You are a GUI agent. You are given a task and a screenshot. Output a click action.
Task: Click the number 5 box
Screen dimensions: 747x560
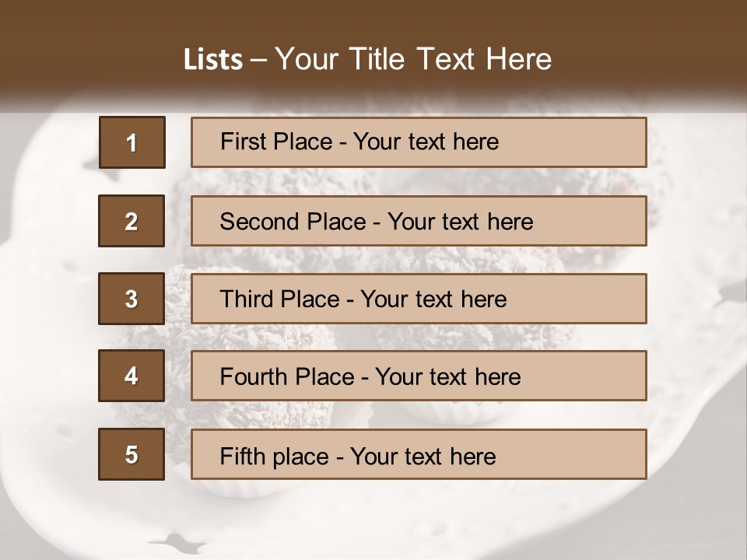(132, 454)
